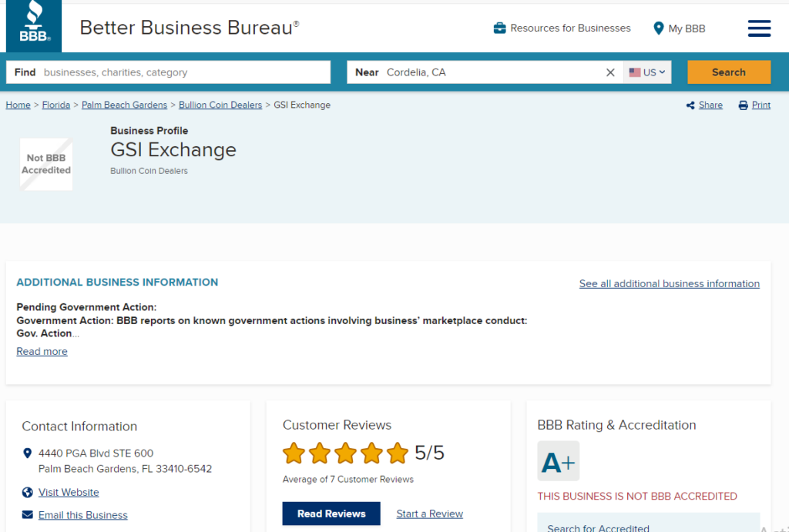Click the Near location input field
Image resolution: width=789 pixels, height=532 pixels.
tap(485, 72)
